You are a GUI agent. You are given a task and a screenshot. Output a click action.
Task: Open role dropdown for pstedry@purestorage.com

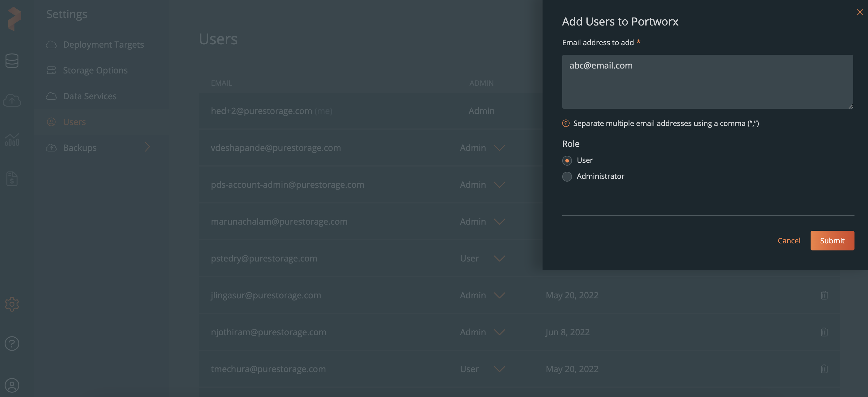coord(499,258)
